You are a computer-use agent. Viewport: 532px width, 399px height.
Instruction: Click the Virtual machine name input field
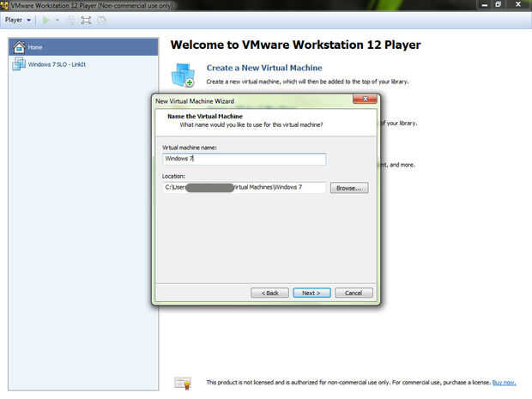click(245, 159)
